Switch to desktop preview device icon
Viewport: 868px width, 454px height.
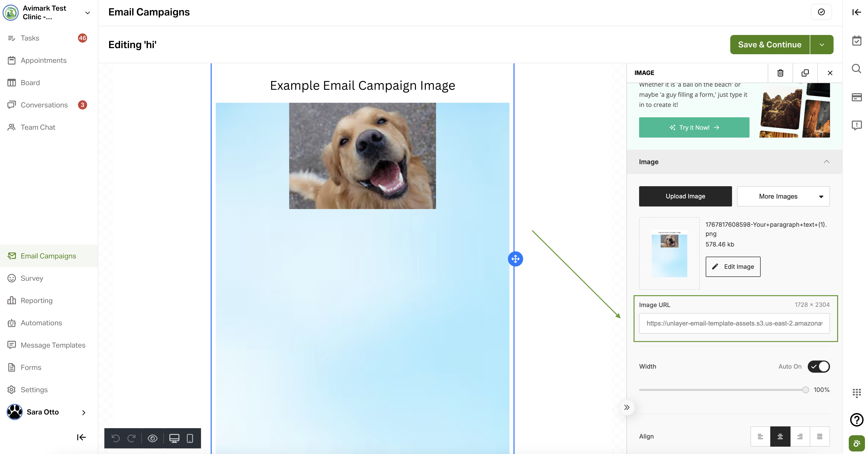tap(174, 438)
